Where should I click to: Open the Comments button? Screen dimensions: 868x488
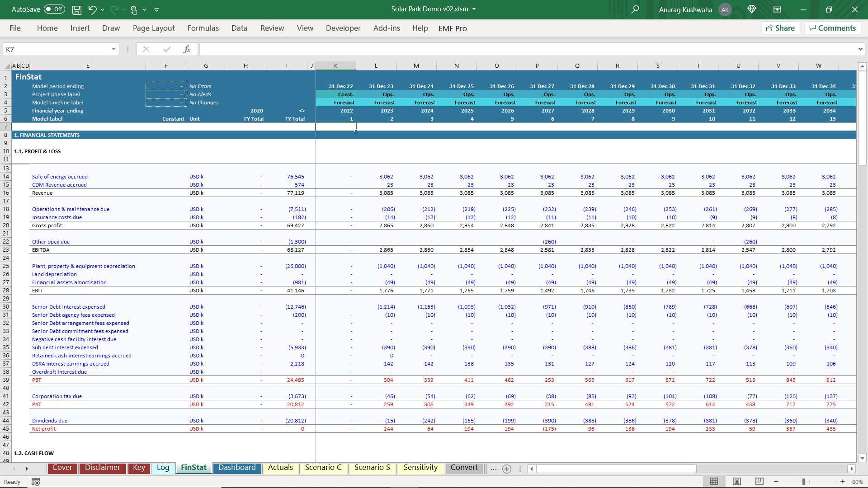[x=832, y=28]
